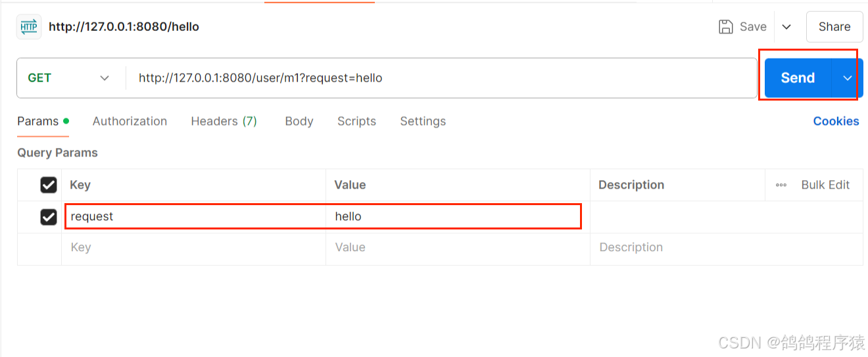
Task: Click the request URL input field
Action: 441,78
